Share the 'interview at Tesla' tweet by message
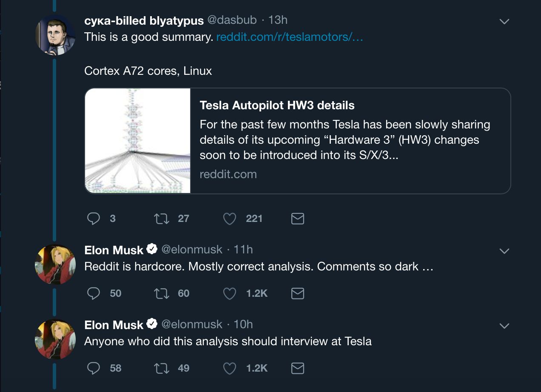Viewport: 541px width, 392px height. [297, 368]
